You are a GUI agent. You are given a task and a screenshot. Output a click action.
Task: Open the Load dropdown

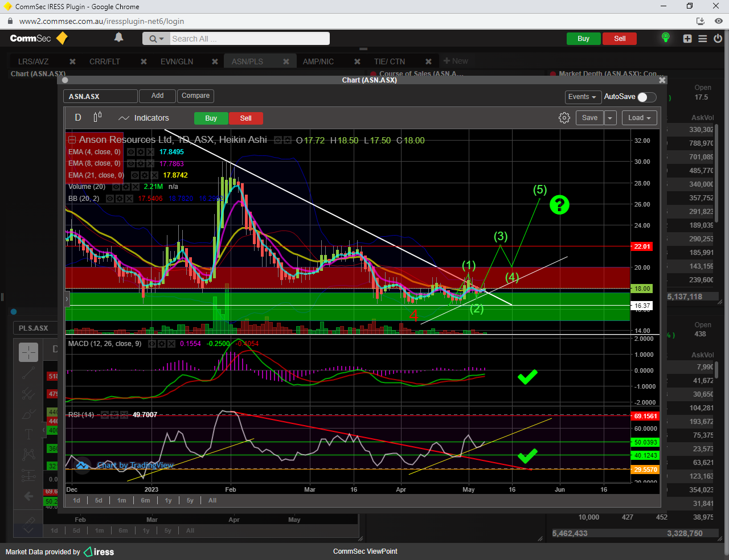(x=640, y=118)
